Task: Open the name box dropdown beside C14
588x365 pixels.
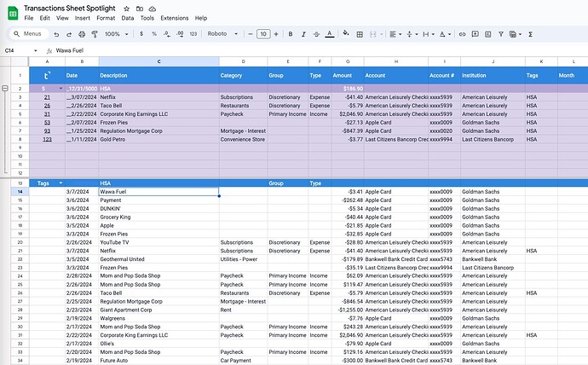Action: point(36,50)
